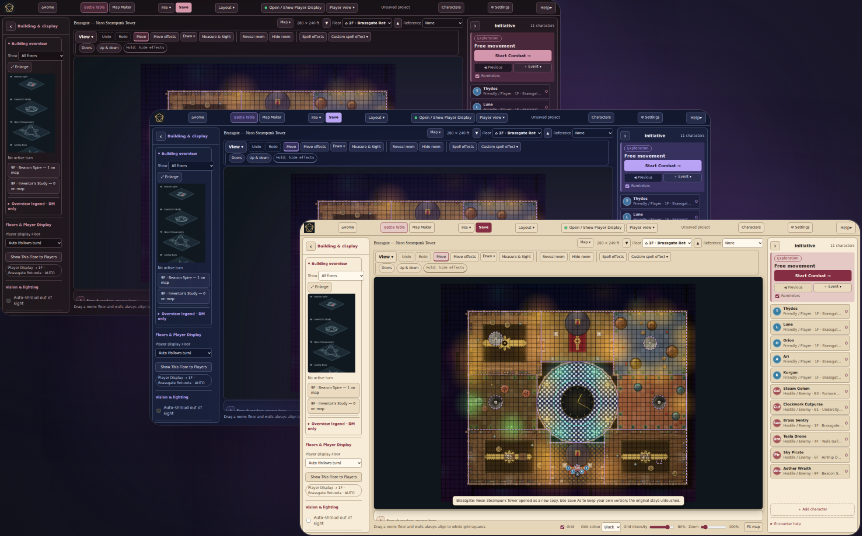Open the Show All floors dropdown in front window
862x536 pixels.
coord(341,275)
